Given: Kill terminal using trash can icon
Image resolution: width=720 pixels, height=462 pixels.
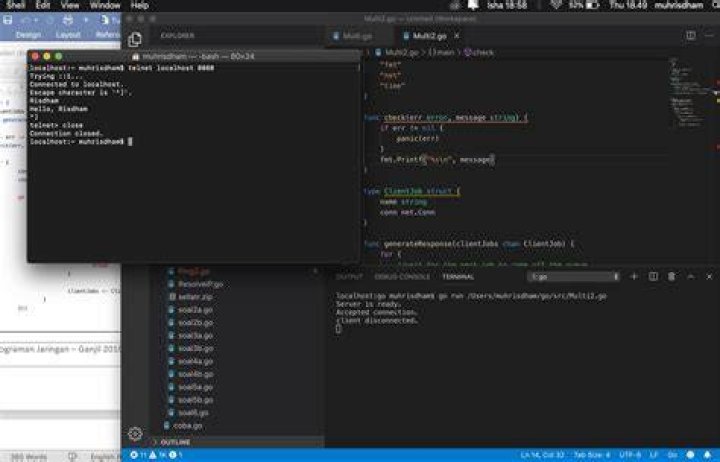Looking at the screenshot, I should pos(671,276).
